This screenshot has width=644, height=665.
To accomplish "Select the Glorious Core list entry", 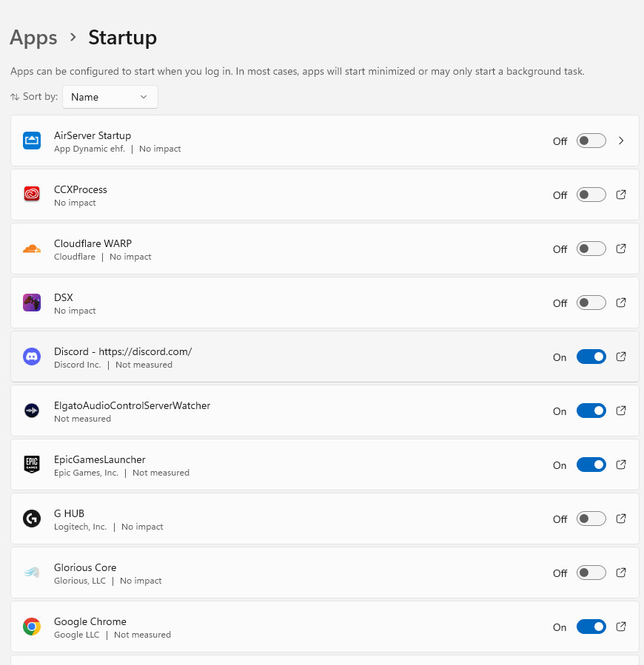I will click(325, 573).
